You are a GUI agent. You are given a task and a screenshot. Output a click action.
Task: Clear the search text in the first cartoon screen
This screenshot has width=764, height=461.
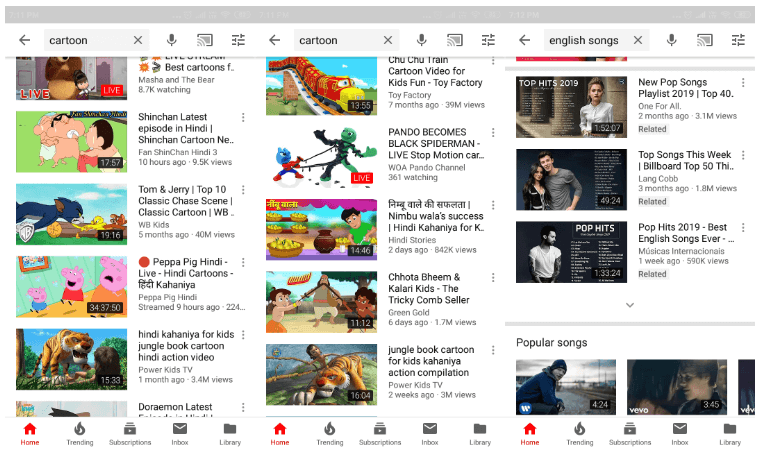pyautogui.click(x=138, y=40)
